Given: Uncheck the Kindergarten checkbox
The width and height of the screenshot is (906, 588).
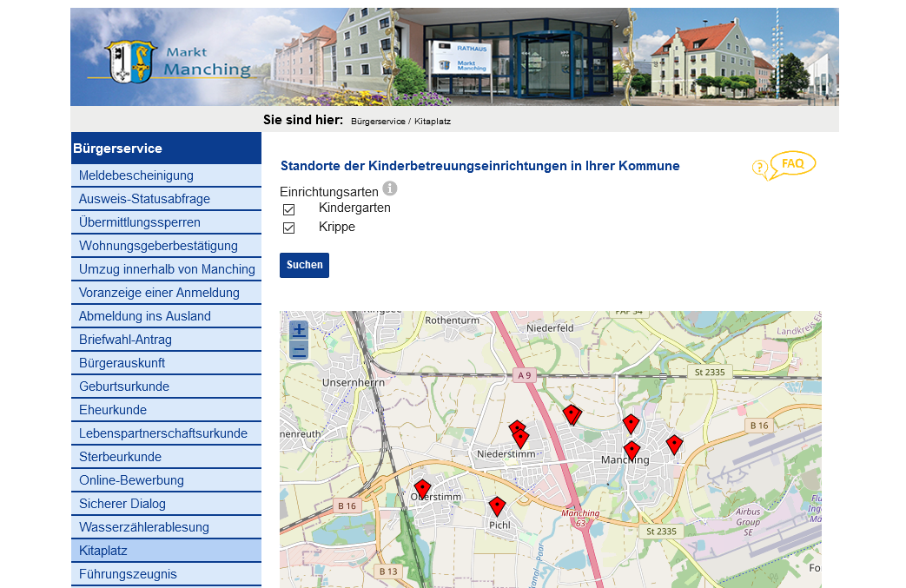Looking at the screenshot, I should coord(289,209).
